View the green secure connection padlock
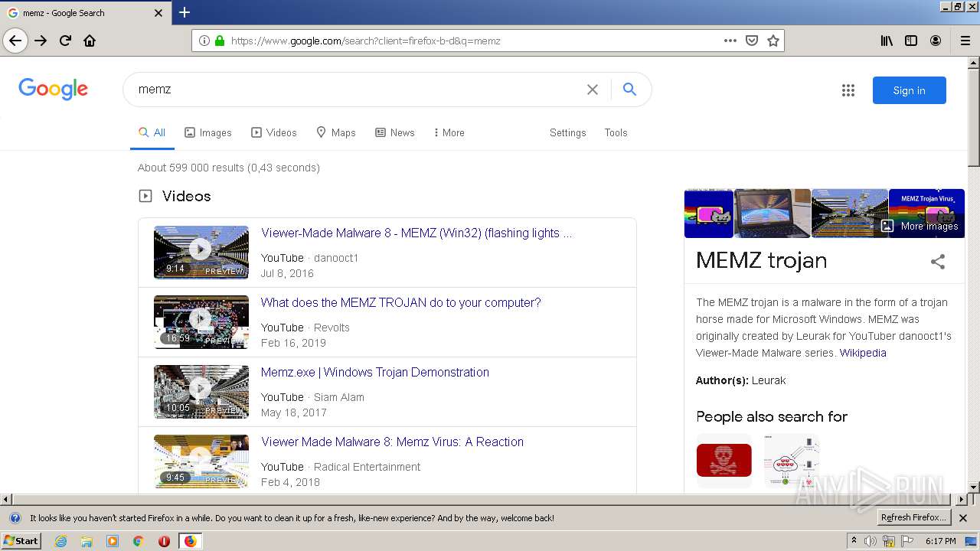This screenshot has height=551, width=980. click(x=220, y=41)
